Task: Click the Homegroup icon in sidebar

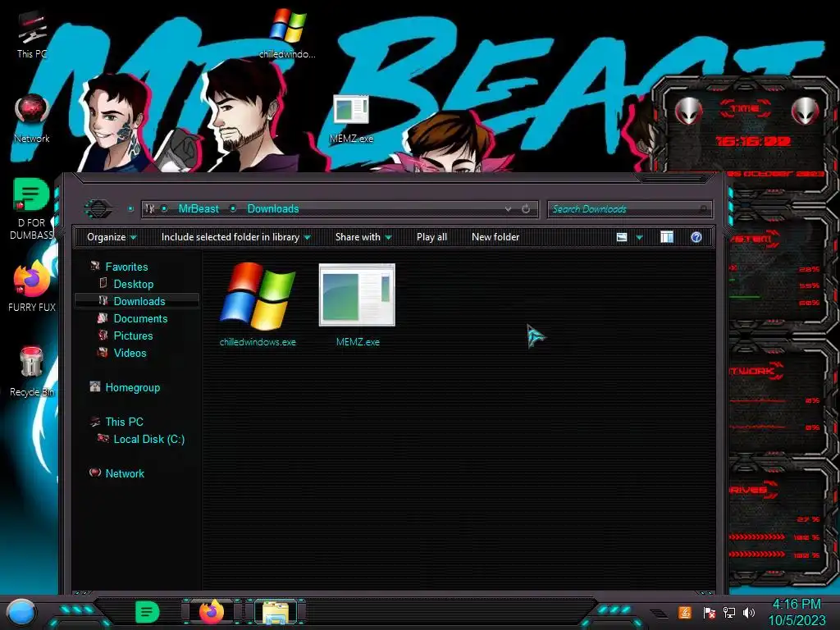Action: (95, 387)
